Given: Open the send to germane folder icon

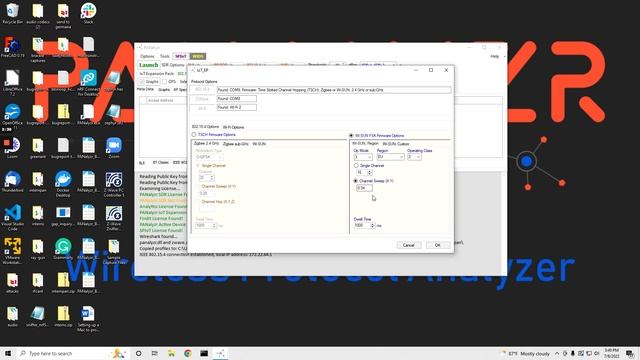Looking at the screenshot, I should tap(63, 16).
